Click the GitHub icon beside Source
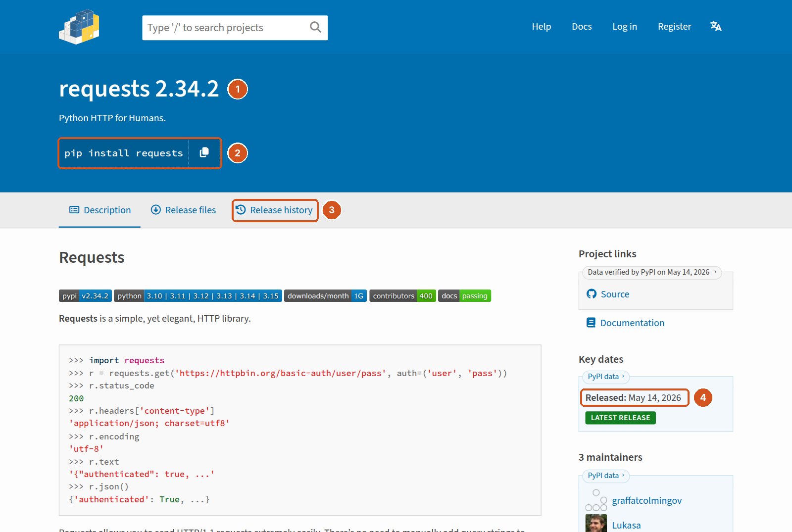 [x=592, y=294]
